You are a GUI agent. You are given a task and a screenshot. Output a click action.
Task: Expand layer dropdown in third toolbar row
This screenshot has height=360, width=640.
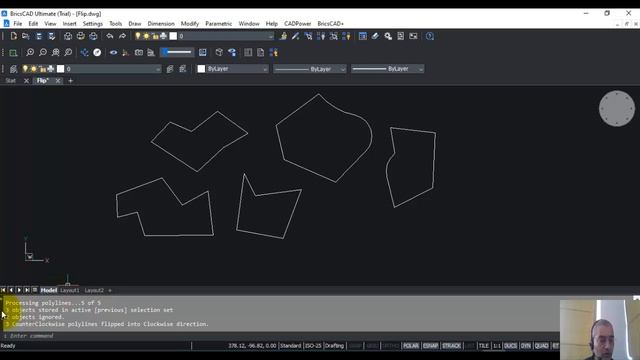158,69
